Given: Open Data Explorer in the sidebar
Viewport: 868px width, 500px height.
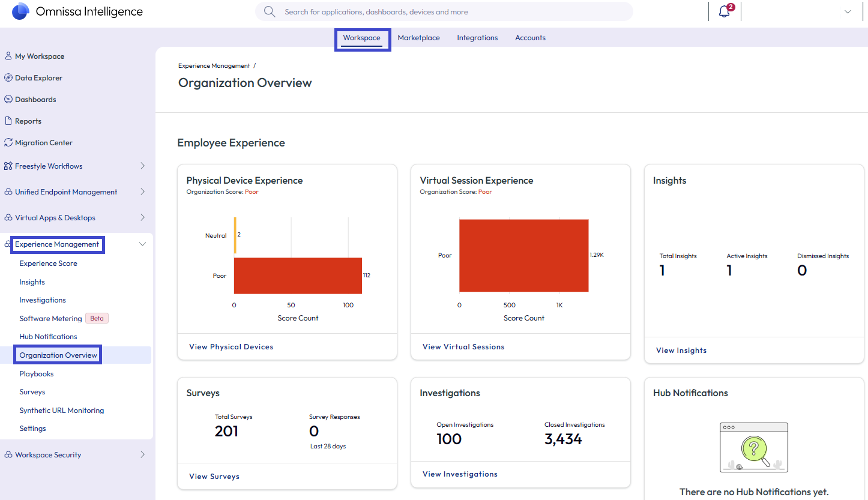Looking at the screenshot, I should (x=38, y=78).
